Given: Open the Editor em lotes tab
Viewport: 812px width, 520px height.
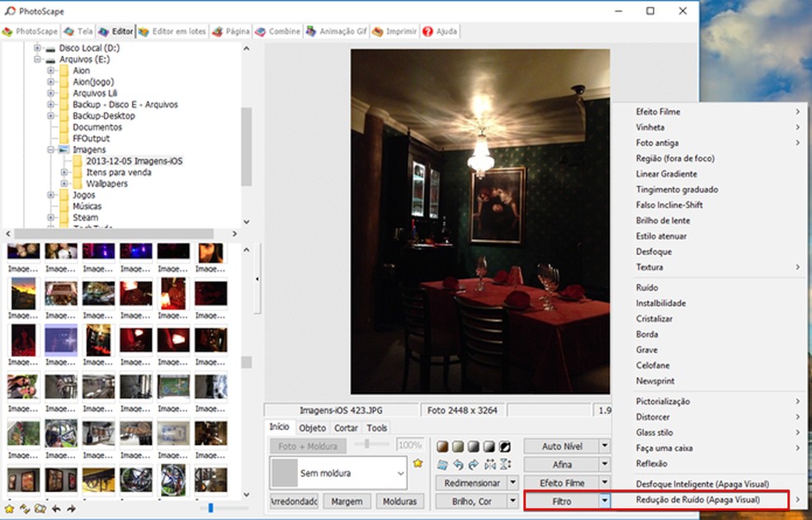Looking at the screenshot, I should point(172,31).
